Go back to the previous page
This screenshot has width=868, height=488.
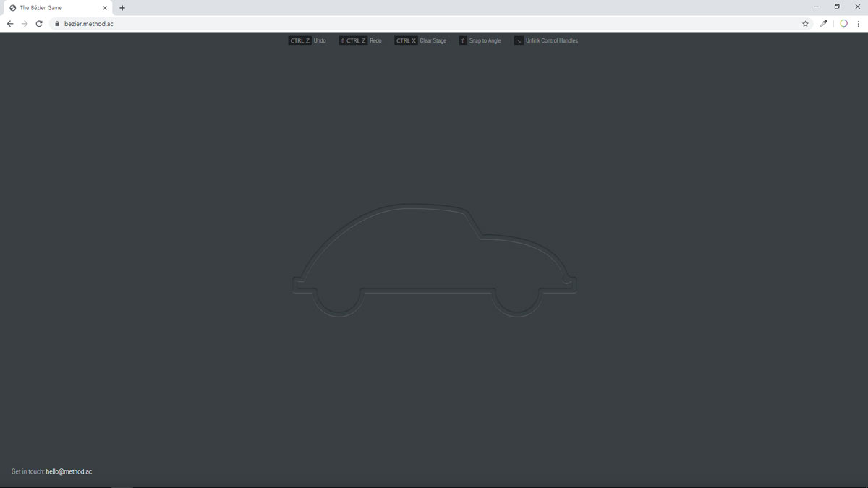click(10, 24)
